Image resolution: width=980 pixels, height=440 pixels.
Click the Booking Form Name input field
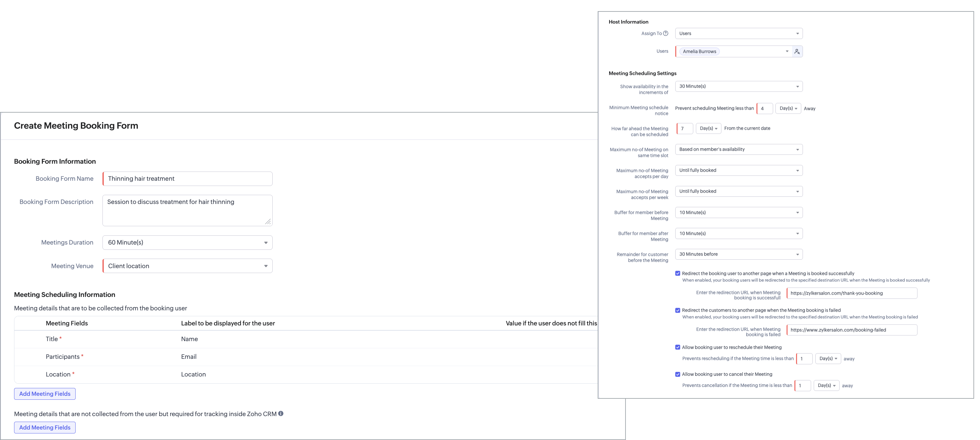pos(187,179)
